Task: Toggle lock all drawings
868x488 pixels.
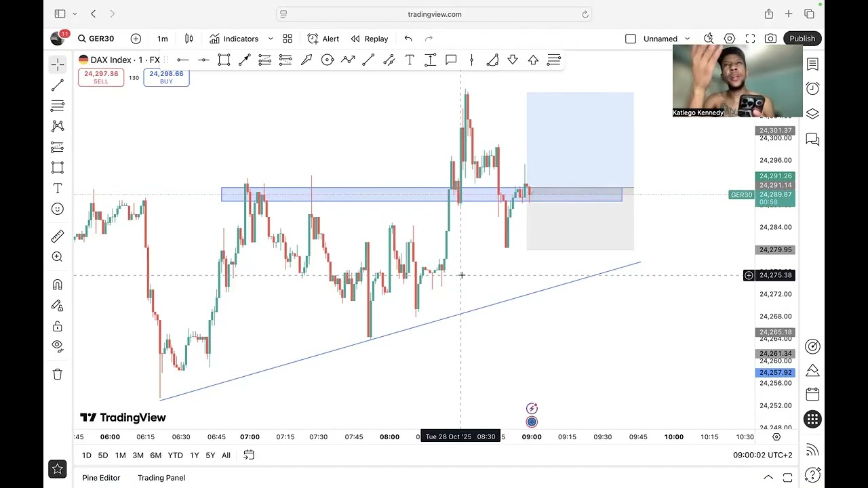Action: tap(58, 326)
